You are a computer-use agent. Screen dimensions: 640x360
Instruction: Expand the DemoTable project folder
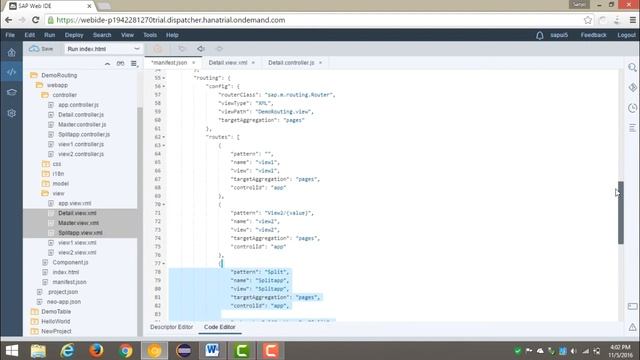(35, 311)
